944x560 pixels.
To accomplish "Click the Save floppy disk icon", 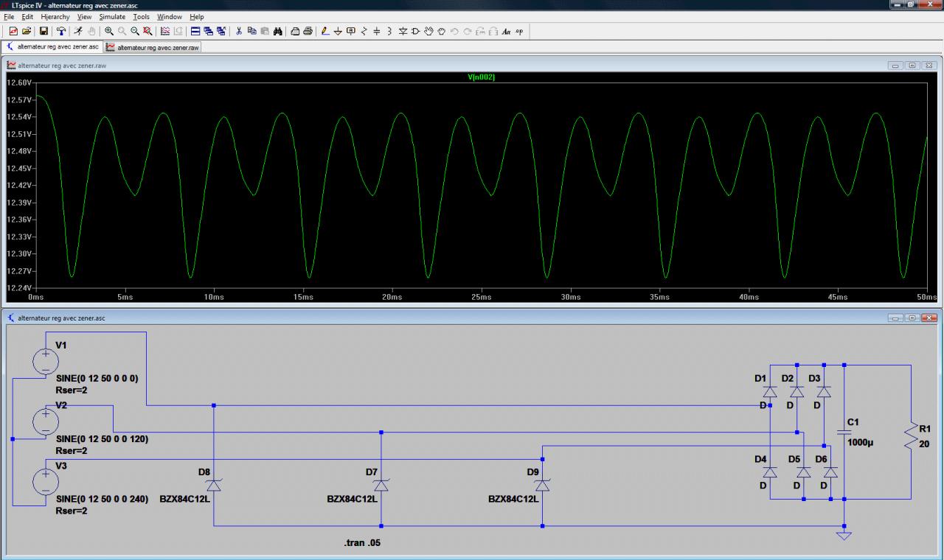I will (44, 31).
